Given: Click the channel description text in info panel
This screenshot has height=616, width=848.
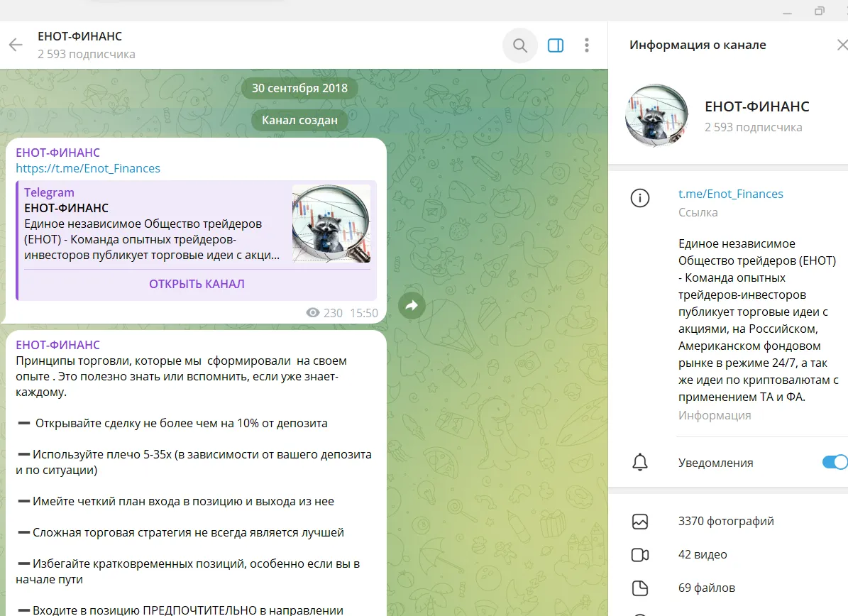Looking at the screenshot, I should click(x=758, y=320).
